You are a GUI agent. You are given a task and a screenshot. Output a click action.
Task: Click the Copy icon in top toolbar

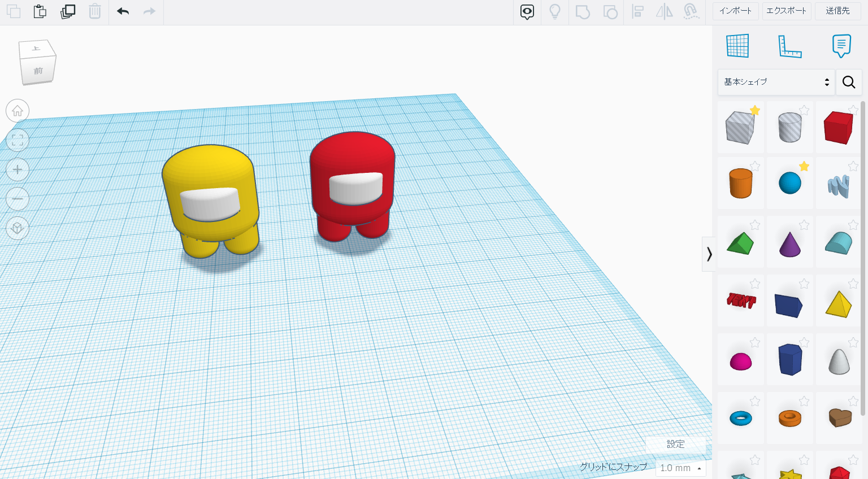[14, 11]
